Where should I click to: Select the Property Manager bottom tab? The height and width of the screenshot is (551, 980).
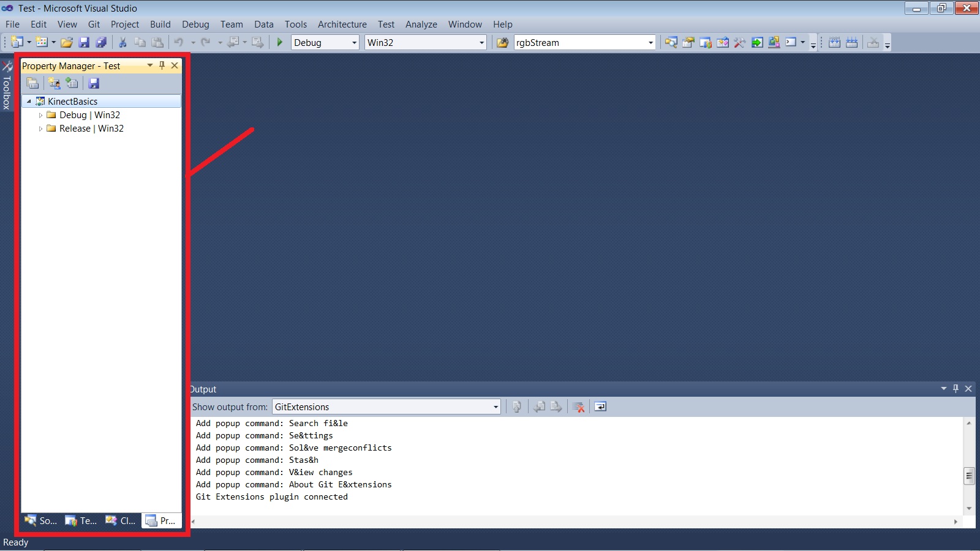click(x=161, y=520)
